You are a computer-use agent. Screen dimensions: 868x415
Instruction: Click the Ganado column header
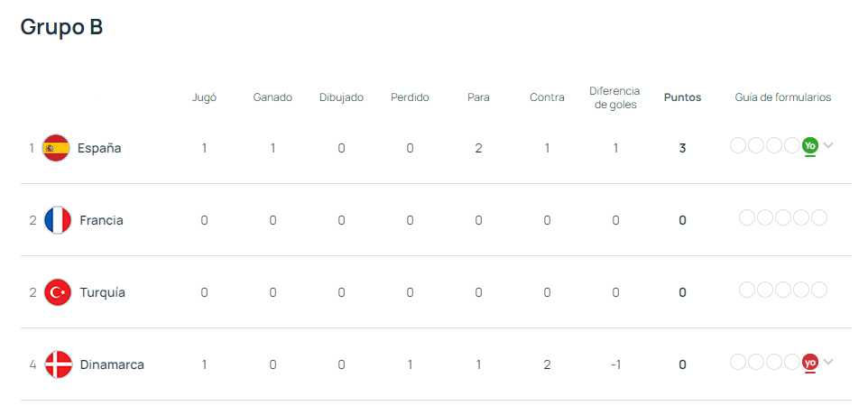(272, 97)
